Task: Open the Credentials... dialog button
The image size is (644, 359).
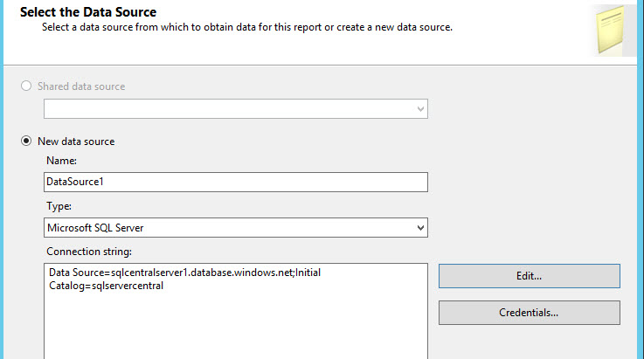Action: [x=529, y=313]
